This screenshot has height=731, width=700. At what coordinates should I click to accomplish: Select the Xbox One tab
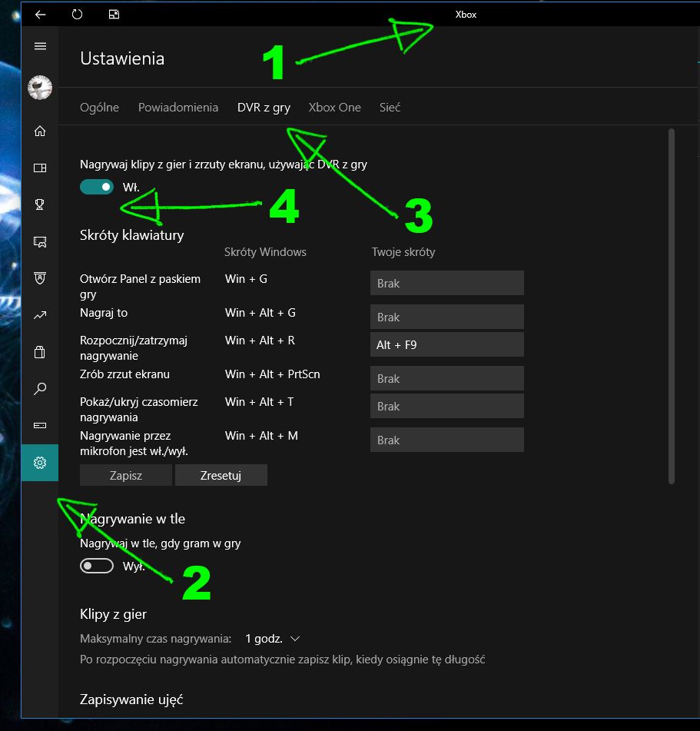click(334, 108)
